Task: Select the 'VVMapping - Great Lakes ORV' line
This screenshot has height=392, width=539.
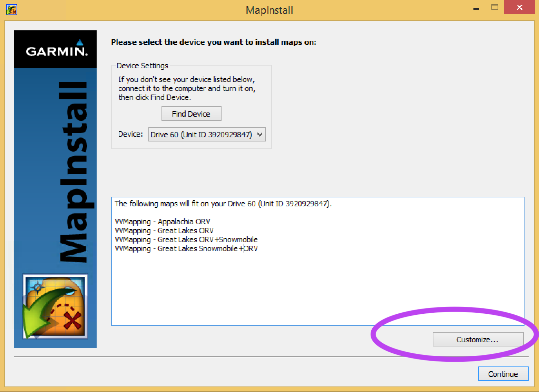Action: pyautogui.click(x=164, y=231)
